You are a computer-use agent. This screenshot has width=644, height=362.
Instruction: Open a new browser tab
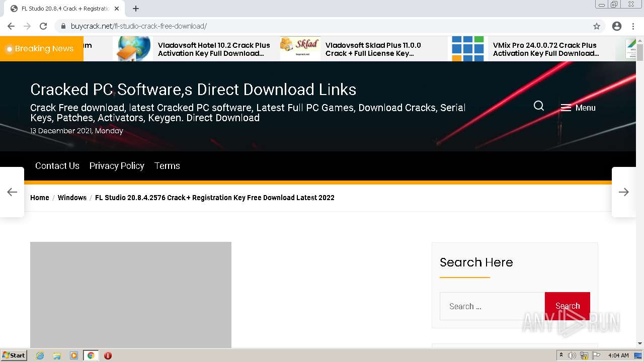pos(136,9)
